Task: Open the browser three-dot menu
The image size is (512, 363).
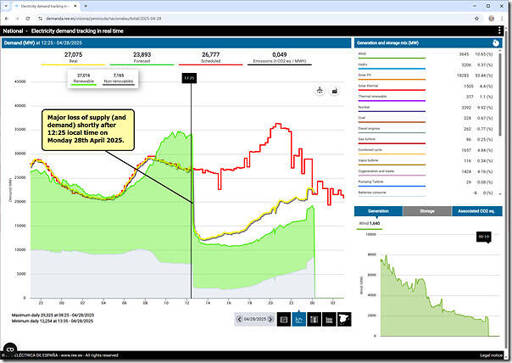Action: click(x=502, y=19)
